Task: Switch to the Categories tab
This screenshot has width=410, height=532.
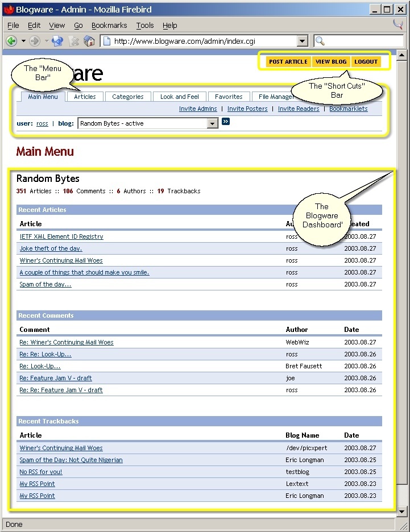Action: (x=127, y=97)
